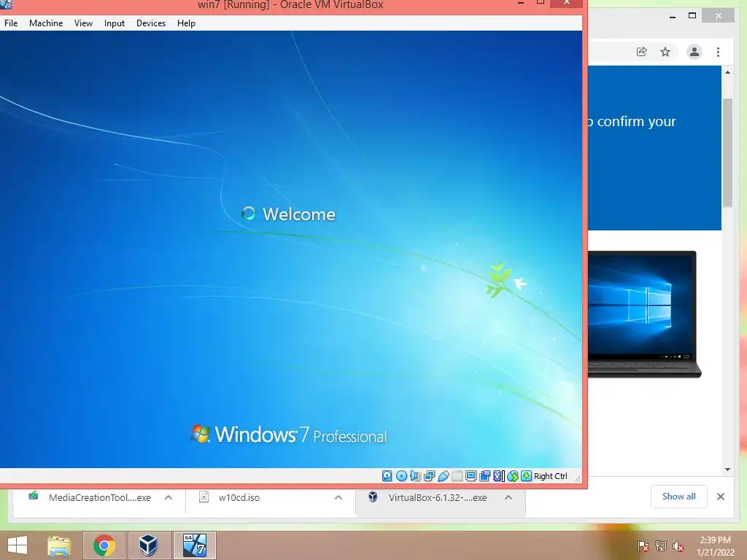The height and width of the screenshot is (560, 747).
Task: Click the network adapters status icon
Action: click(x=429, y=475)
